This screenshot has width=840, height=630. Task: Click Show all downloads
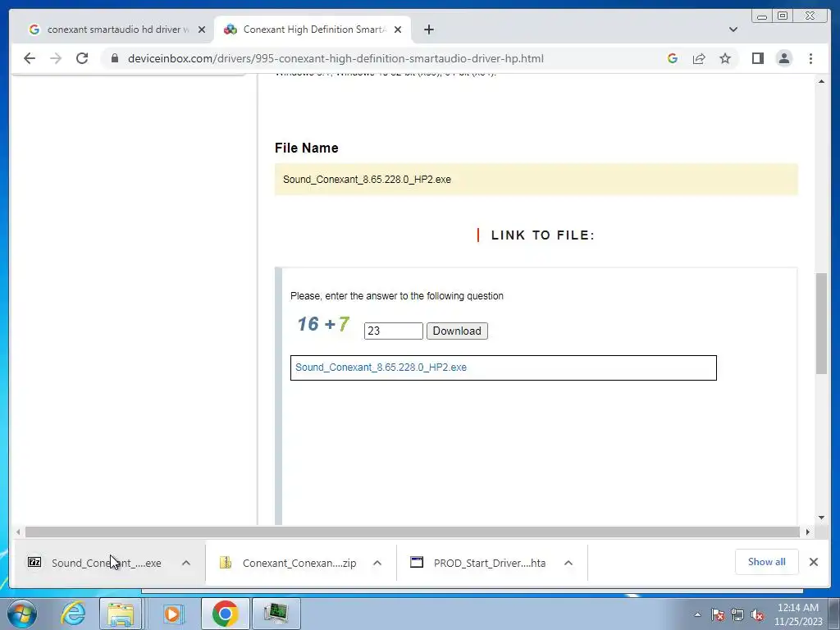pos(767,562)
